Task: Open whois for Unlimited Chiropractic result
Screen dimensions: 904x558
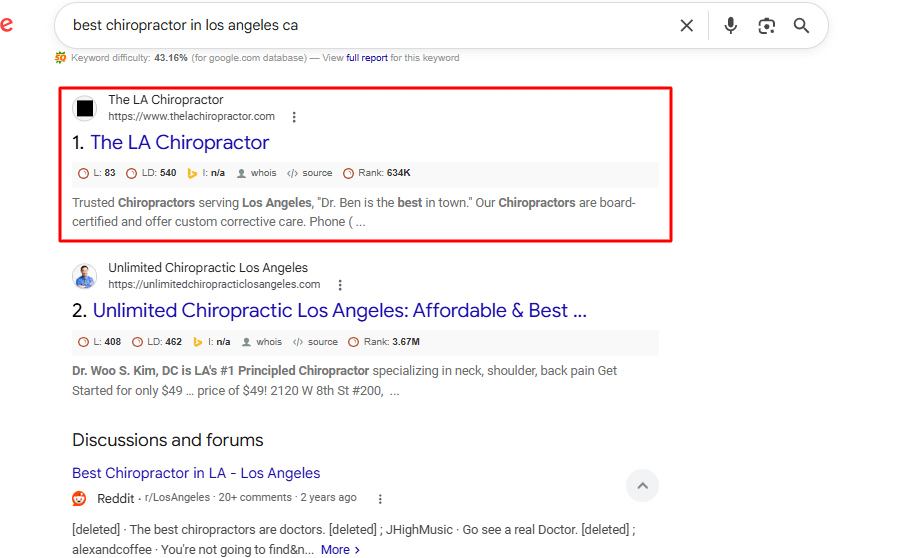Action: click(x=262, y=342)
